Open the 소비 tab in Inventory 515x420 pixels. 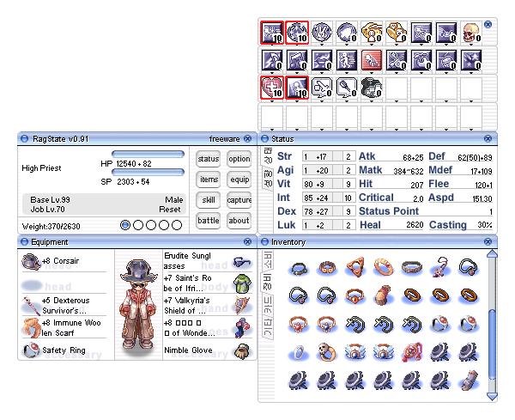[268, 260]
